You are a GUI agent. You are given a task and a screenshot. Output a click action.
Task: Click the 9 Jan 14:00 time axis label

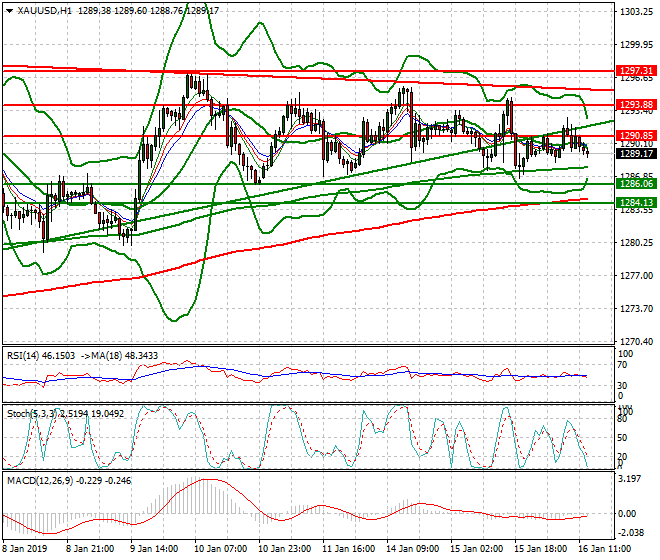click(x=154, y=549)
